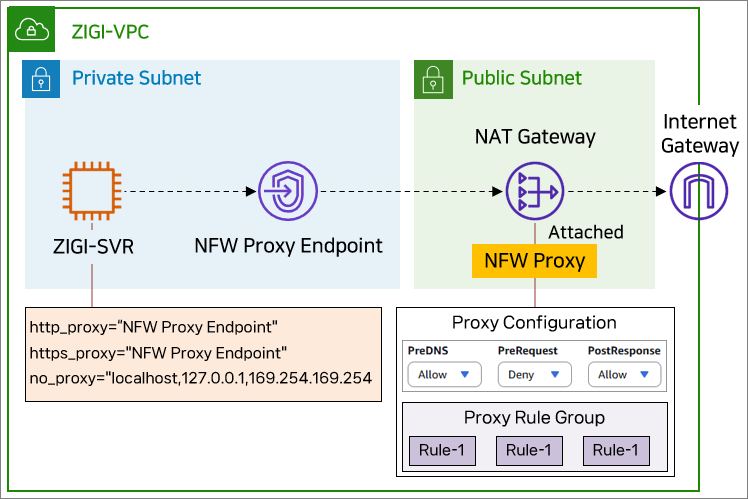
Task: Click the PostResponse label
Action: coord(624,351)
